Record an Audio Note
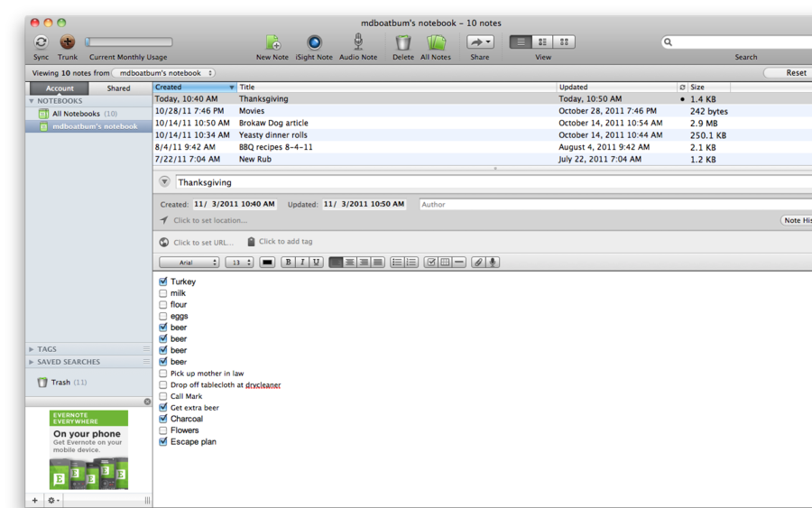The image size is (812, 508). tap(358, 42)
